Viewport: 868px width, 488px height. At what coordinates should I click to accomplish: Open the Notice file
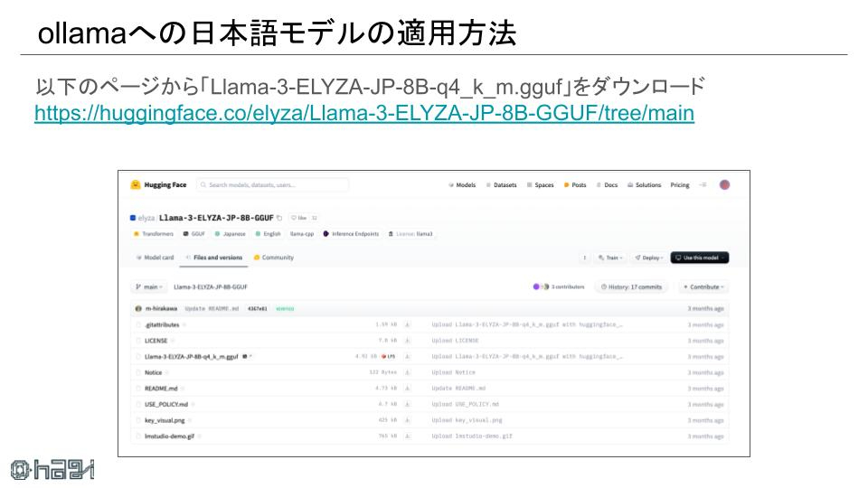(154, 373)
